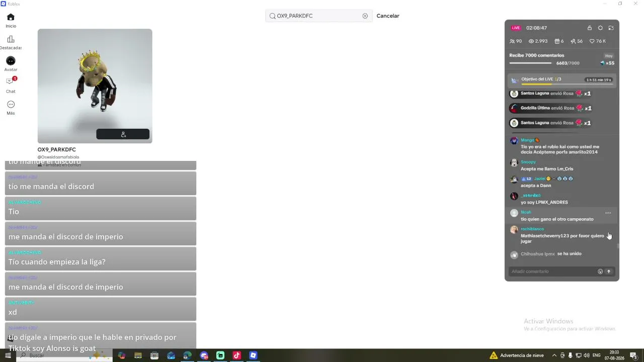Open the OX9_PARKDFC avatar thumbnail
This screenshot has height=362, width=644.
(95, 86)
